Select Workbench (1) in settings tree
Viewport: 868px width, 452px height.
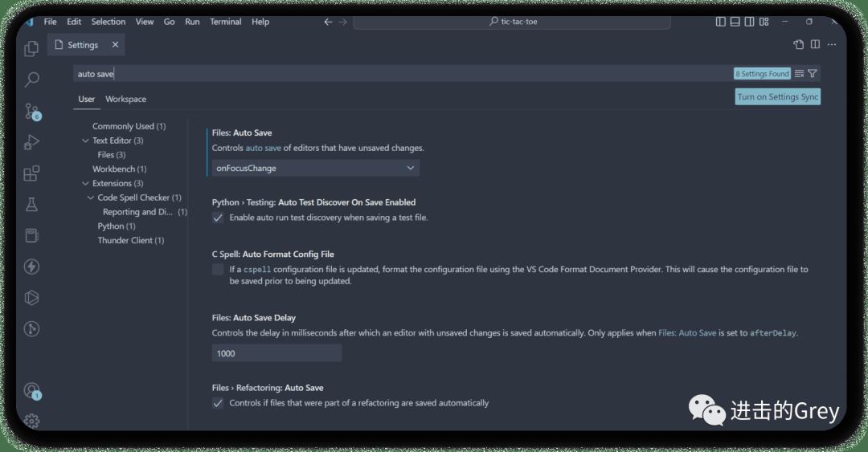(120, 169)
